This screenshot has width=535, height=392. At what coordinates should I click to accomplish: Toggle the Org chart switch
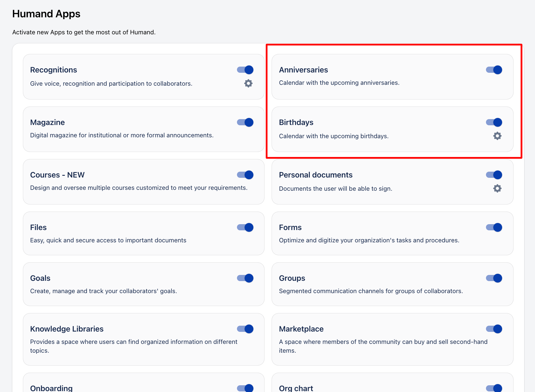(x=494, y=388)
